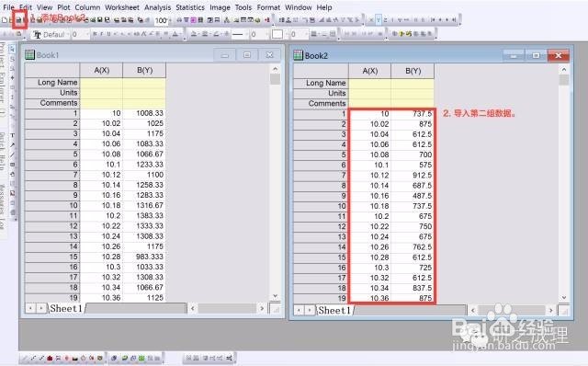Select the Pointer tool in the tools sidebar

(12, 49)
